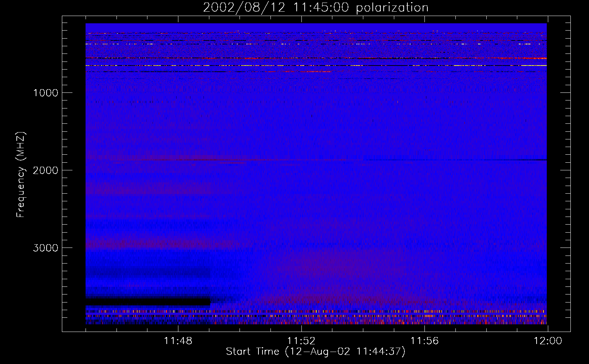Click the '11:52' time axis label

(x=301, y=341)
